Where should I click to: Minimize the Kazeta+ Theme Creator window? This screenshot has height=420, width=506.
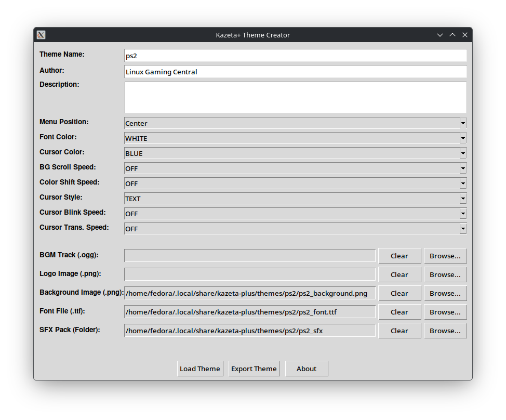(x=440, y=35)
